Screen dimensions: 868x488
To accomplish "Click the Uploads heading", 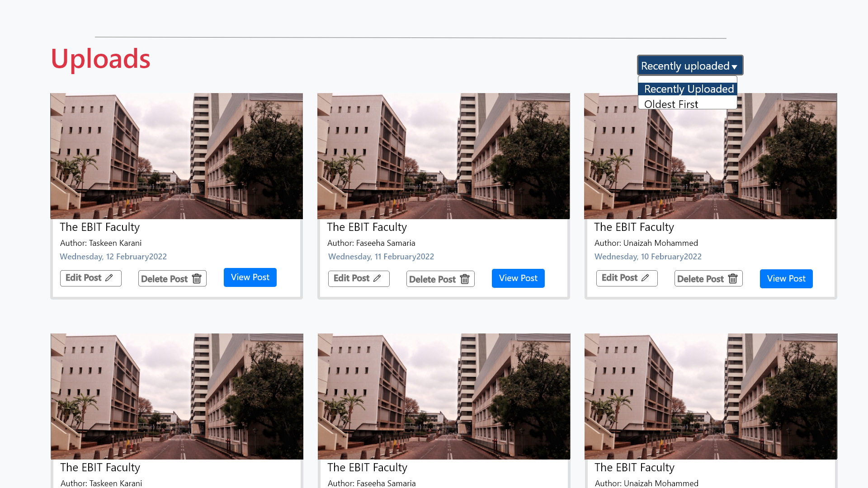I will point(100,59).
